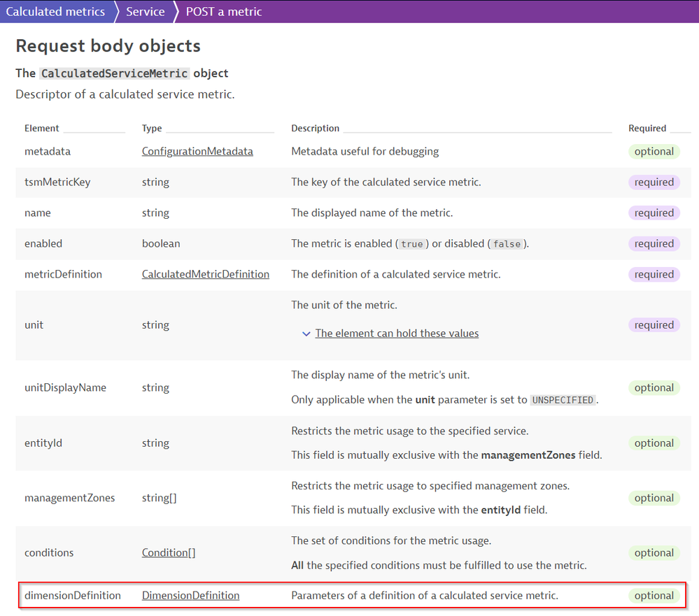Click the optional badge for dimensionDefinition

654,596
